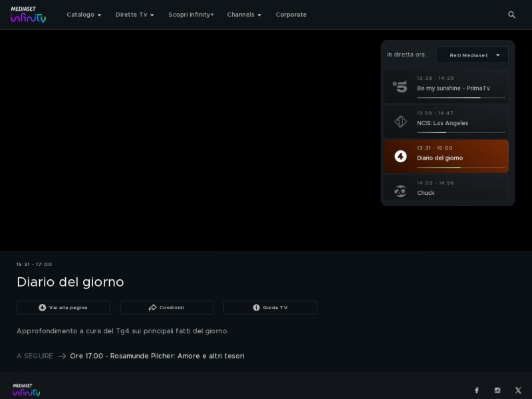This screenshot has width=532, height=399.
Task: Select the Canale 5 channel logo
Action: pyautogui.click(x=400, y=86)
